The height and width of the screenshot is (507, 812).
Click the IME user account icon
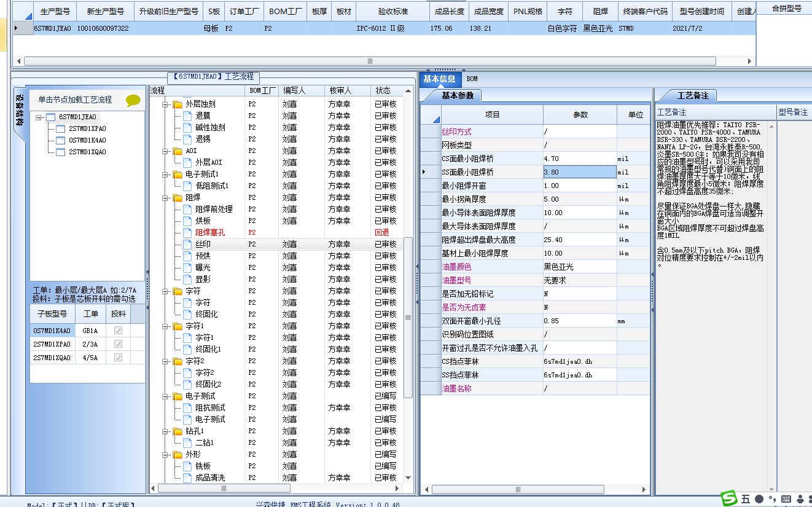click(x=801, y=500)
